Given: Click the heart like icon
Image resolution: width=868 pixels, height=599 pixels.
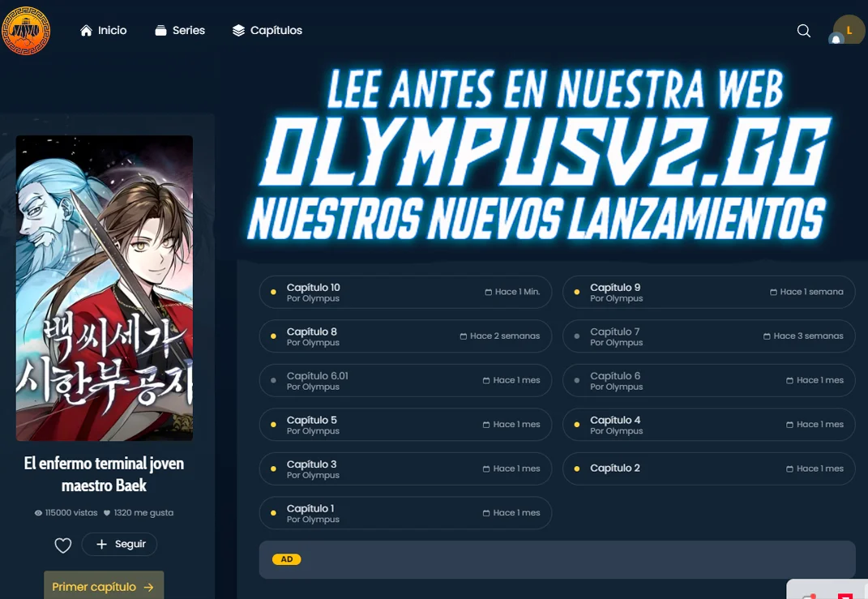Looking at the screenshot, I should tap(63, 546).
